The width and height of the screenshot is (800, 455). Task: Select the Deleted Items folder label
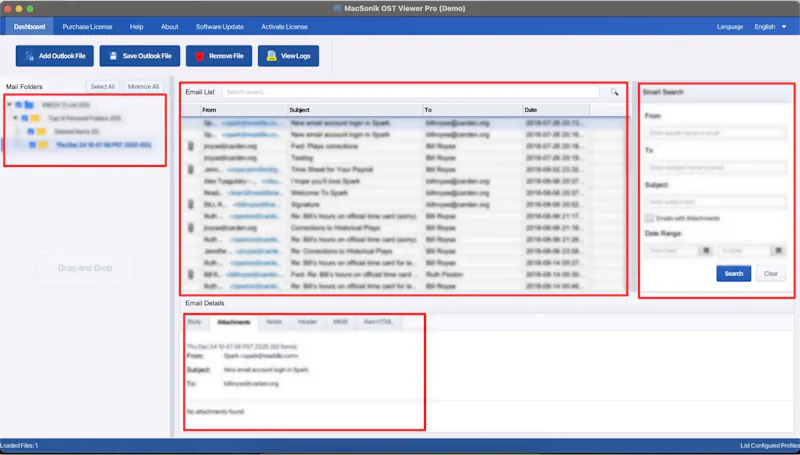(x=77, y=132)
